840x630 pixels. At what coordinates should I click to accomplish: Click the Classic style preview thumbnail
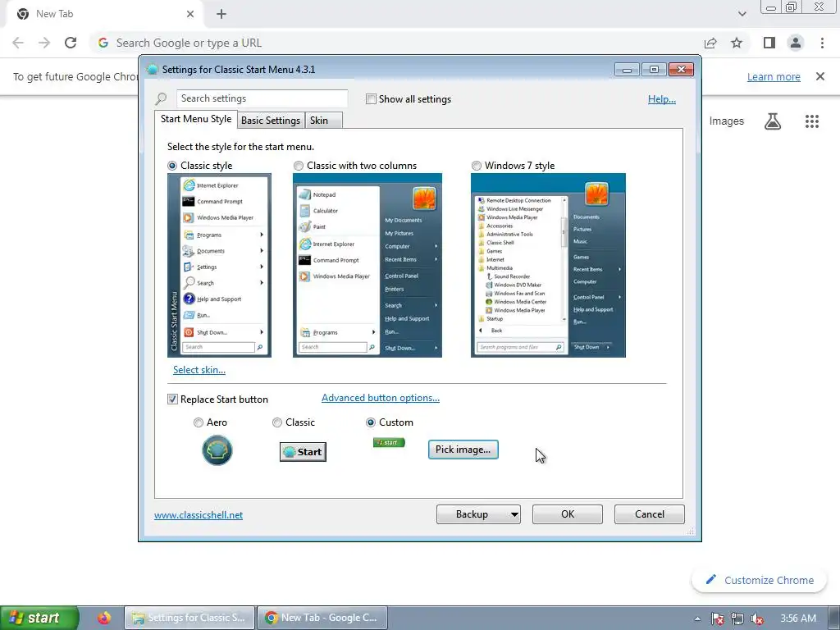tap(219, 265)
